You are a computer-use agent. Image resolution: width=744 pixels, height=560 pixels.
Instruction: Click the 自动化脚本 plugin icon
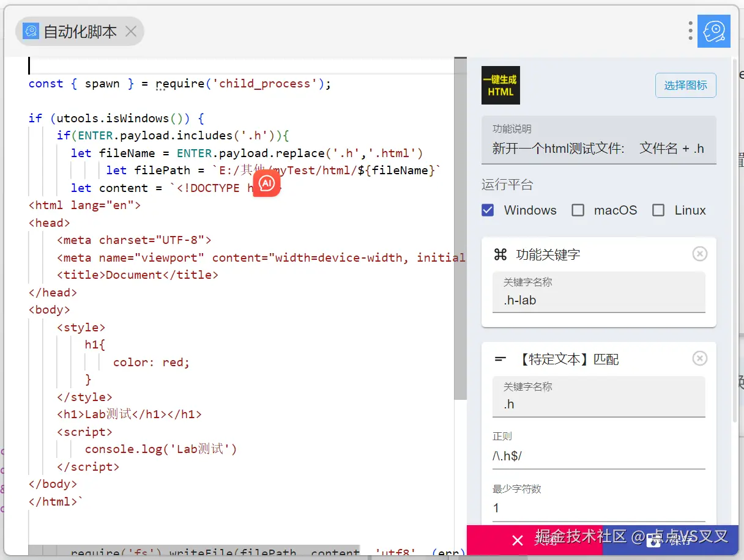[x=31, y=31]
